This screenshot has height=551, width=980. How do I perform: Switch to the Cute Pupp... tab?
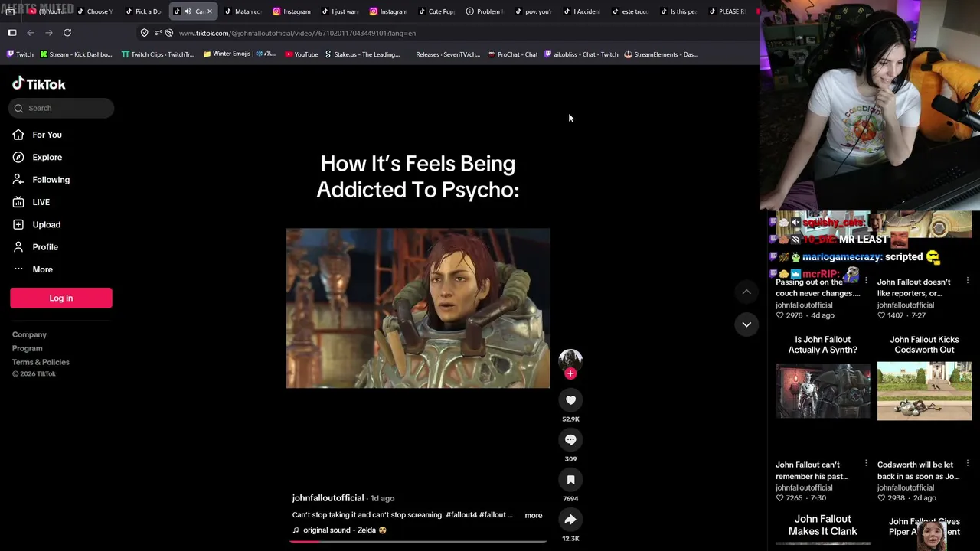tap(435, 11)
